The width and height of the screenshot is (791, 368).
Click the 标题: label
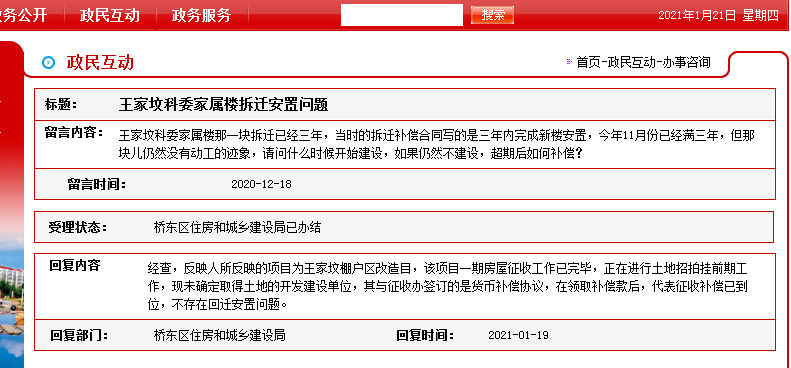61,104
